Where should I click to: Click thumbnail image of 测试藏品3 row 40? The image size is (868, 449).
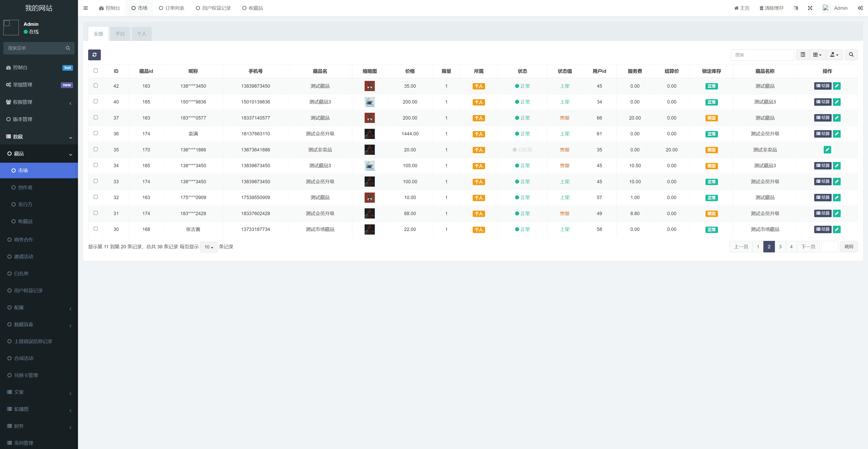click(x=369, y=102)
